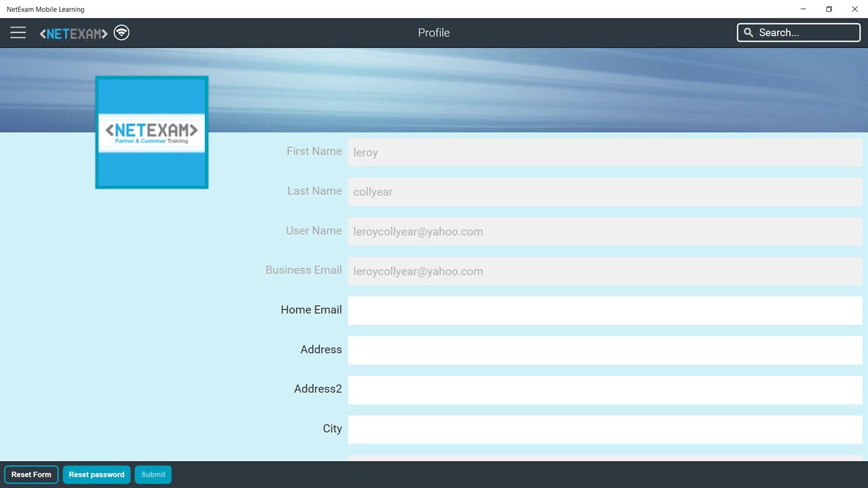Click the NetExam Partner & Customer Training profile image
Screen dimensions: 868x488
click(151, 131)
